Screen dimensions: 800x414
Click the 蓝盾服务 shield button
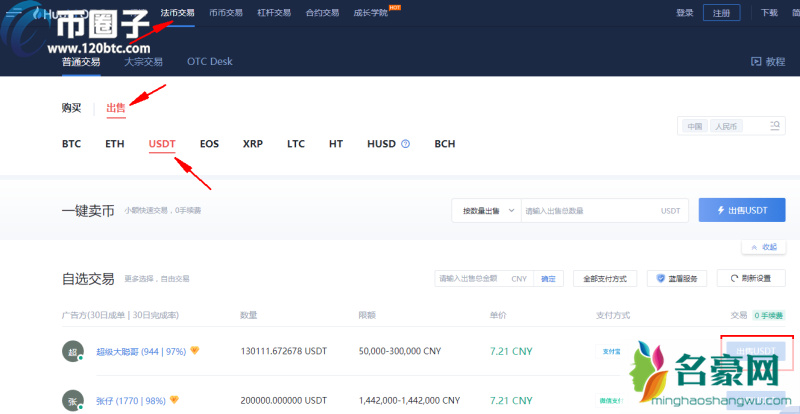tap(677, 279)
